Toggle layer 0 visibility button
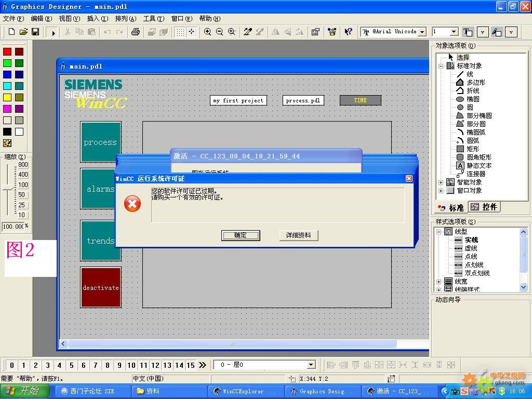Image resolution: width=532 pixels, height=399 pixels. [12, 365]
